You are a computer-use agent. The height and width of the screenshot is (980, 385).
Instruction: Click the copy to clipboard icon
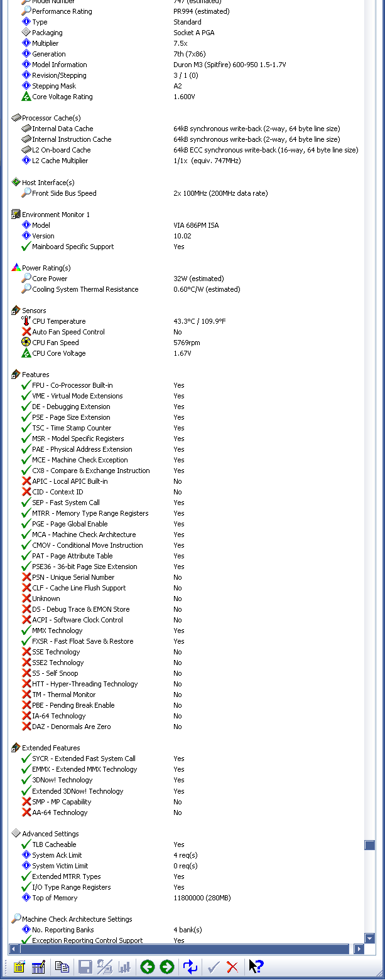pyautogui.click(x=62, y=967)
